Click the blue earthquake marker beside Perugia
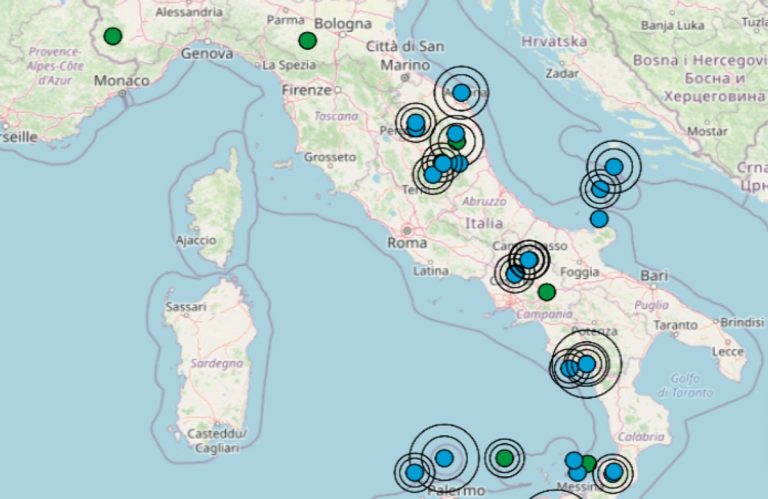 (415, 123)
